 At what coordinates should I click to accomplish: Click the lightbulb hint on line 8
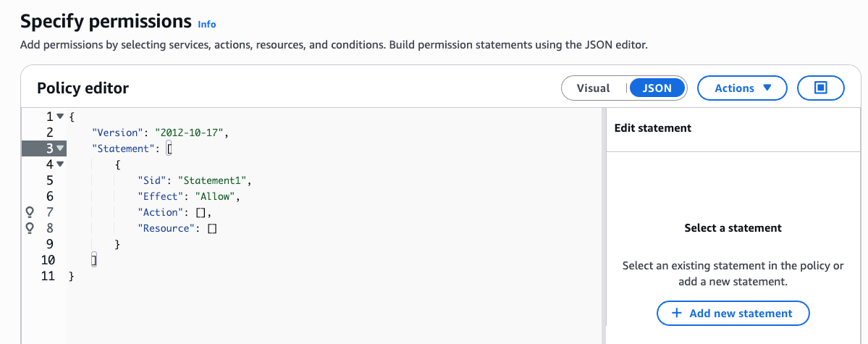point(30,228)
